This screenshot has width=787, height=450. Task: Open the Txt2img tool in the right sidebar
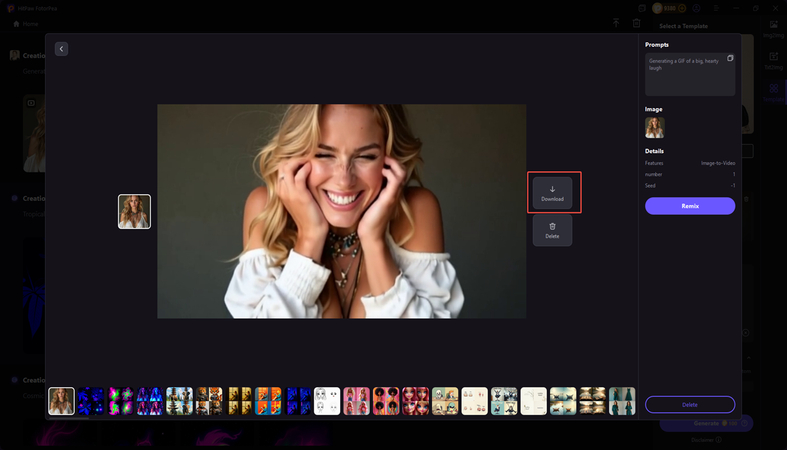click(x=773, y=60)
